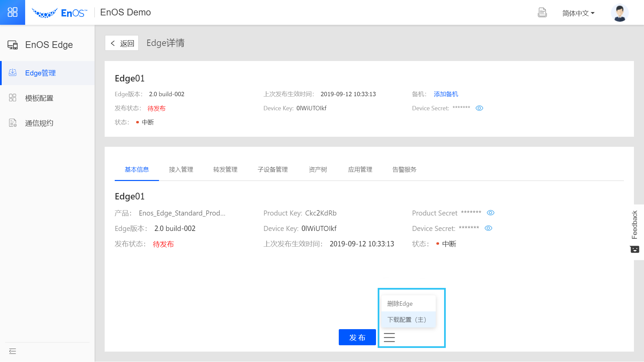Open the 简体中文 language dropdown
The image size is (644, 362).
point(578,13)
